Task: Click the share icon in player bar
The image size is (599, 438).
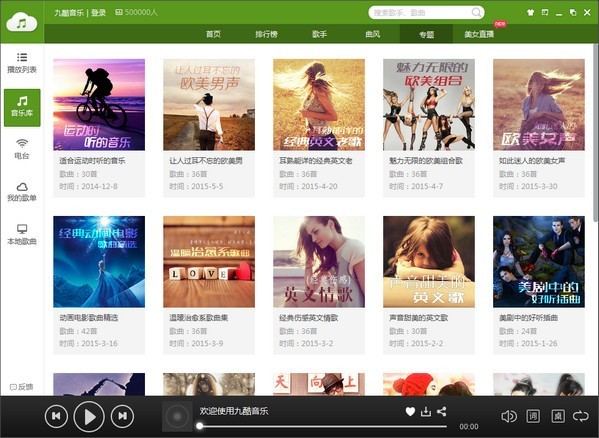Action: pyautogui.click(x=442, y=411)
